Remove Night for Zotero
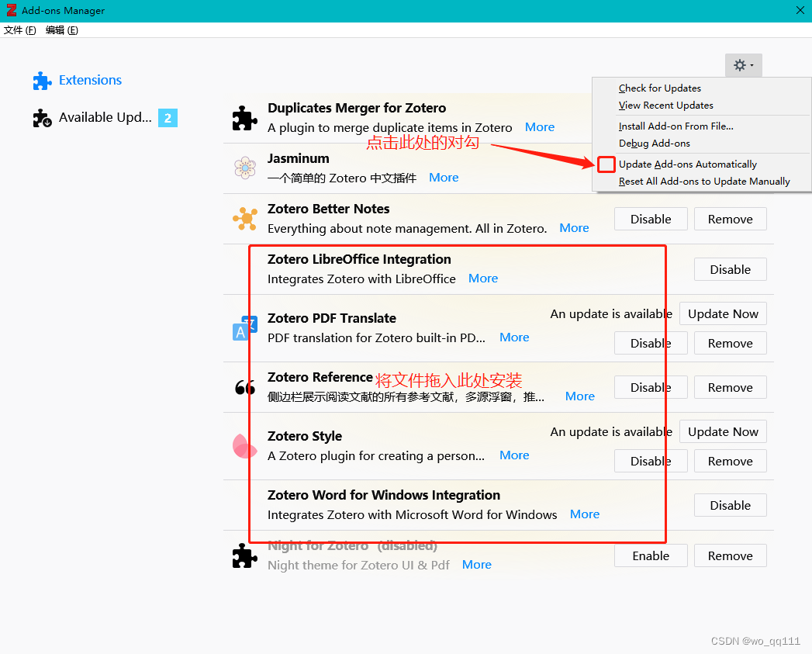The height and width of the screenshot is (654, 812). coord(730,556)
